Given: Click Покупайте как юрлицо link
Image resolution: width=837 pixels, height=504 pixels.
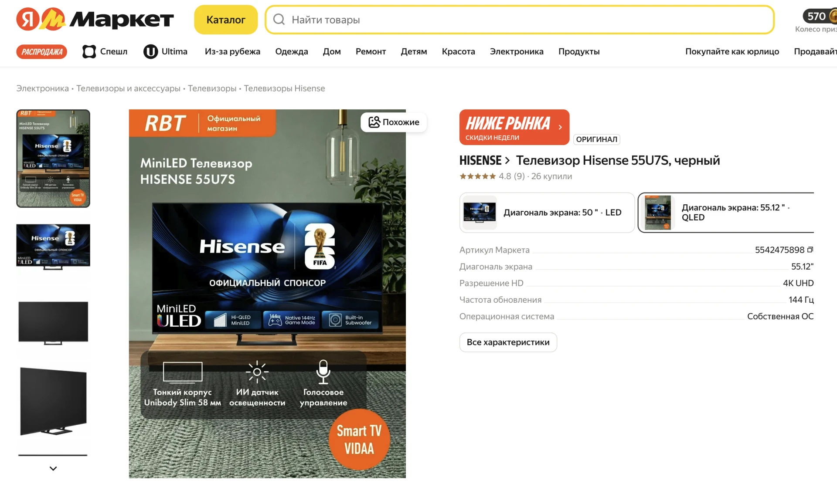Looking at the screenshot, I should coord(732,51).
